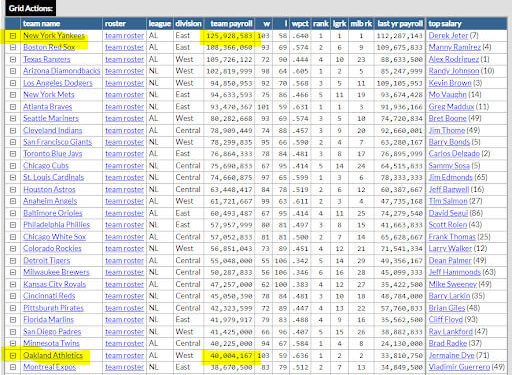Open Barry Bonds player link
Viewport: 512px width, 375px height.
(449, 142)
